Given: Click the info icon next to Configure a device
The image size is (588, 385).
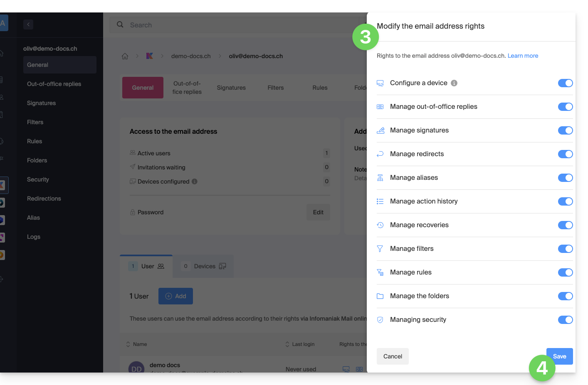Looking at the screenshot, I should point(454,83).
